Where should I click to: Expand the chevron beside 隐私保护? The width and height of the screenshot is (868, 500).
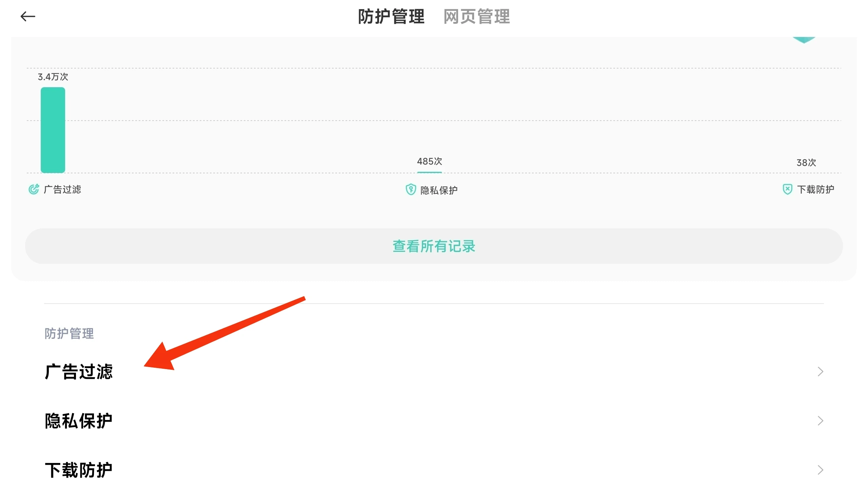pyautogui.click(x=820, y=421)
